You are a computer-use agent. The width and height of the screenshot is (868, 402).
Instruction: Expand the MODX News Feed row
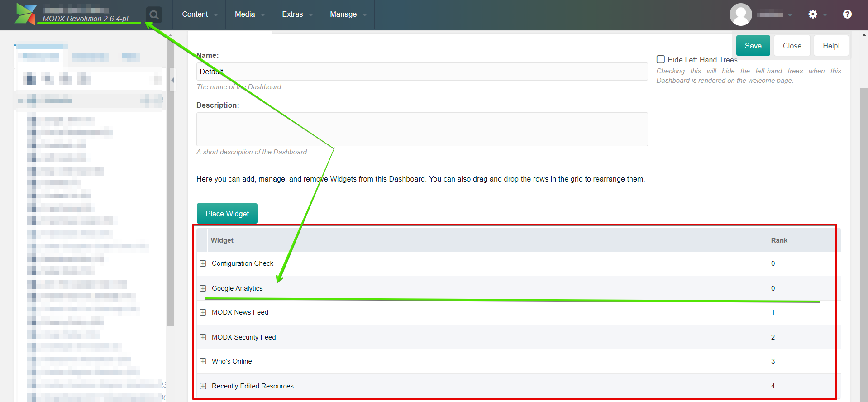point(203,312)
